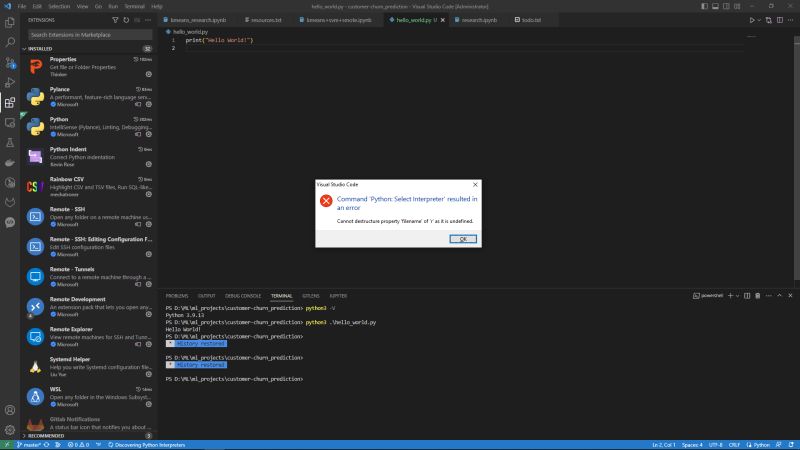Close the terminal panel
The width and height of the screenshot is (800, 450).
point(790,296)
